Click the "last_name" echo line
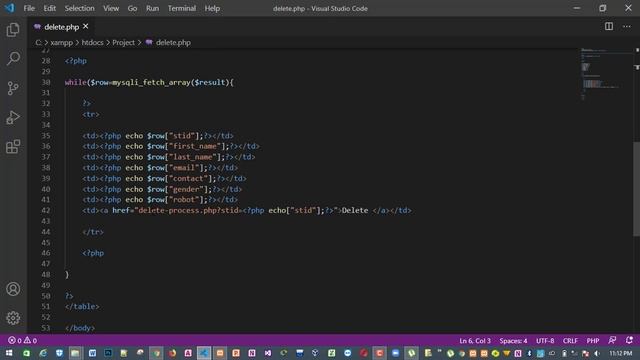The height and width of the screenshot is (360, 640). tap(169, 157)
